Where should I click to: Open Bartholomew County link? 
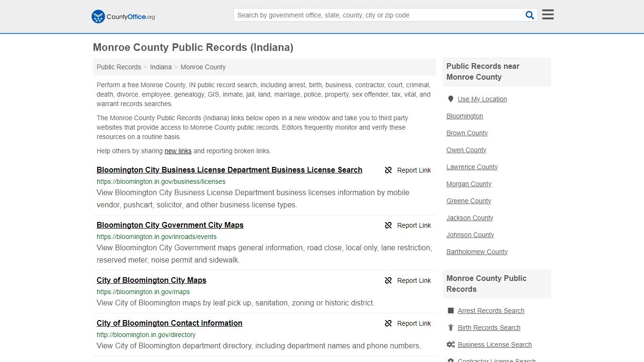[x=477, y=252]
